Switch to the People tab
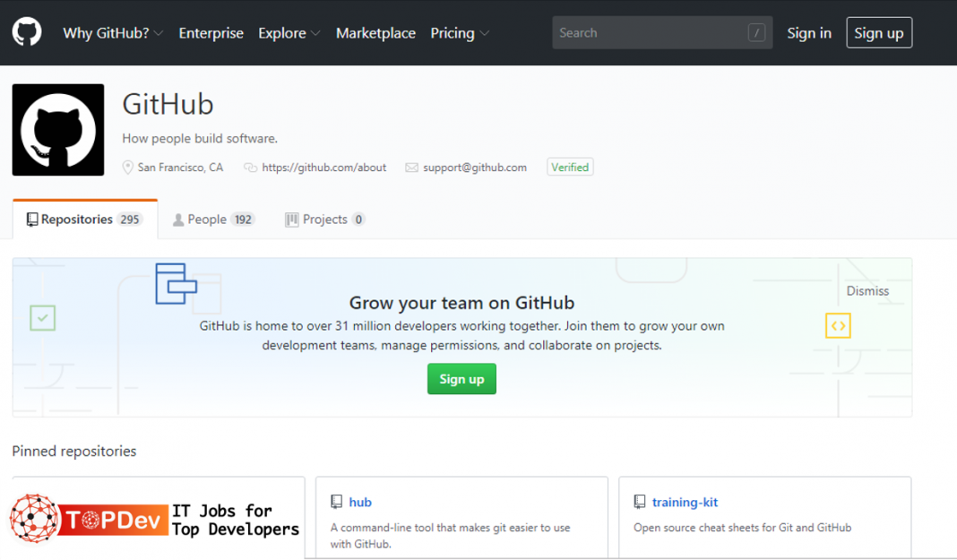 click(x=213, y=220)
